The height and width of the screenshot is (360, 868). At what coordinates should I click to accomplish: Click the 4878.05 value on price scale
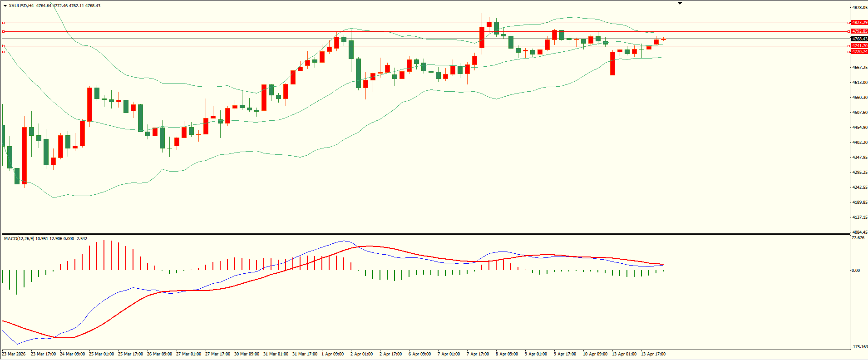coord(860,8)
